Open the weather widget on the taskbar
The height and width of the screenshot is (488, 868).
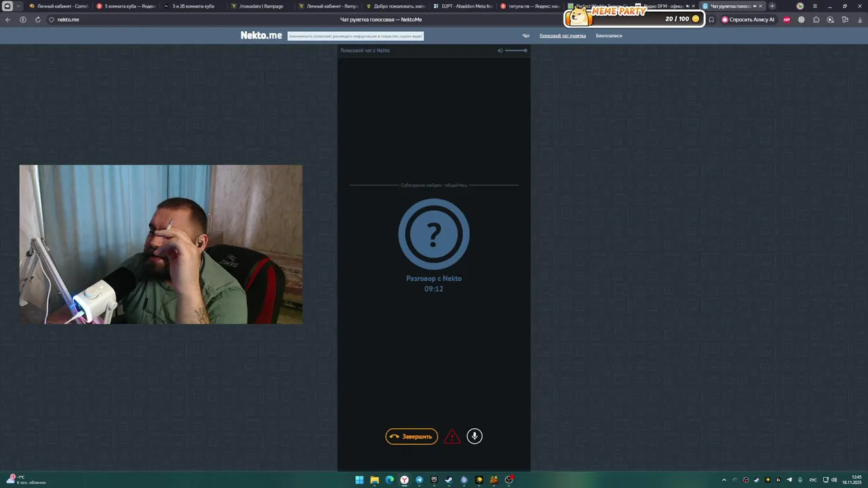point(26,480)
